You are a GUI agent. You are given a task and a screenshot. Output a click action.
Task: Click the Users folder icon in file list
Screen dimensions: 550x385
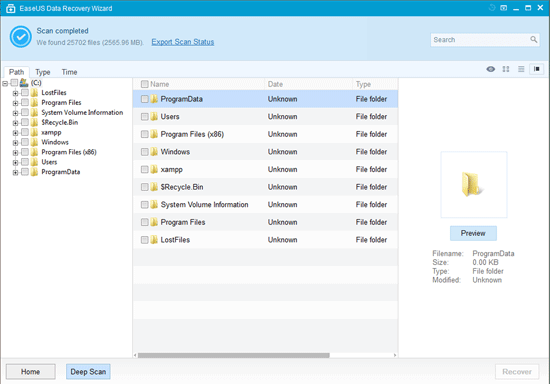coord(154,116)
